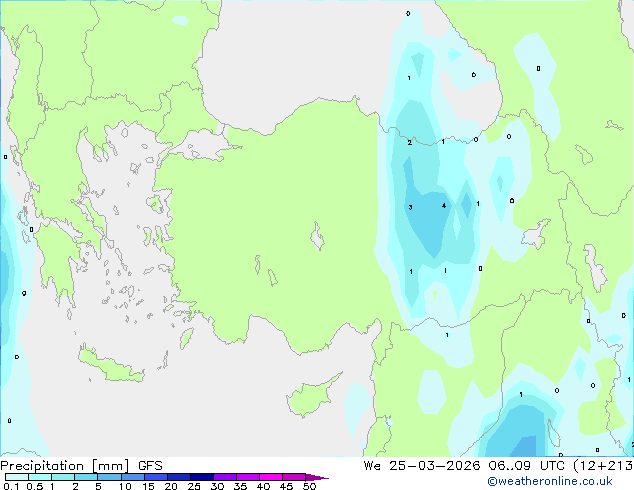Select the 5–10 mm legend color box

tap(109, 477)
